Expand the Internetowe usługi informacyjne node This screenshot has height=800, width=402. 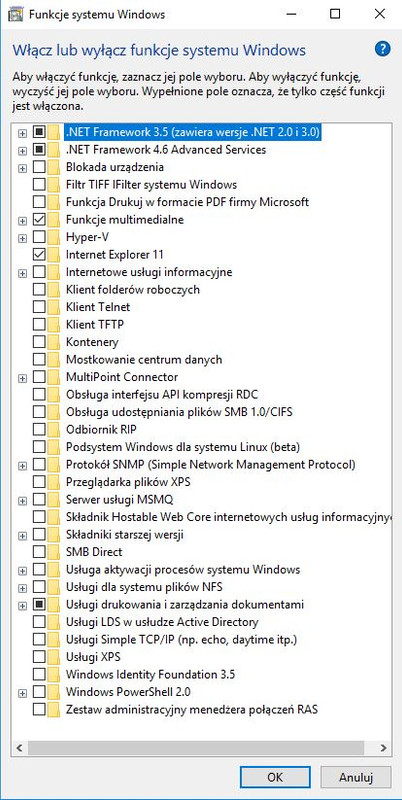tap(22, 273)
